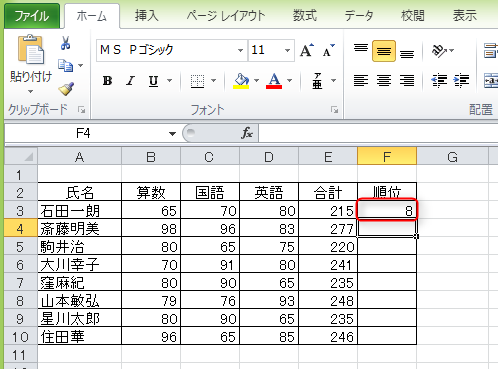
Task: Select the 氏名 header cell
Action: click(x=80, y=192)
